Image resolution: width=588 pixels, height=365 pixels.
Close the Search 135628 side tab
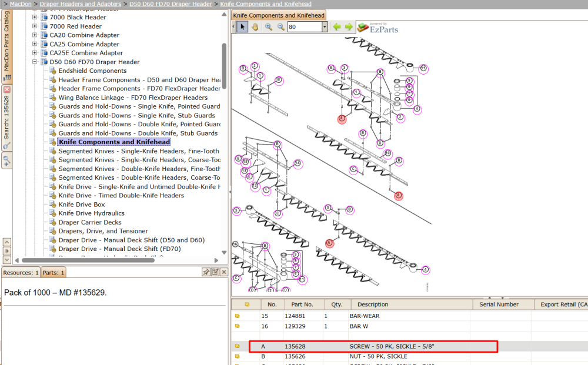click(6, 90)
